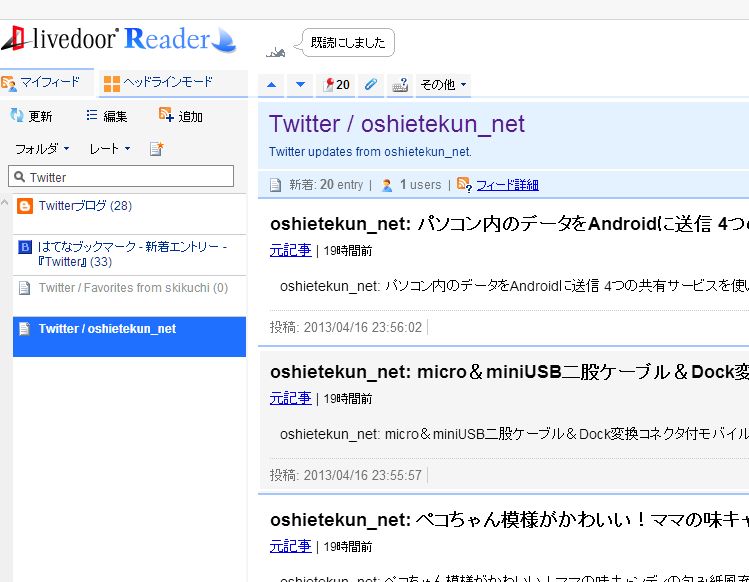Image resolution: width=749 pixels, height=582 pixels.
Task: Click timestamp 2013/04/16 23:55:57
Action: [x=363, y=475]
